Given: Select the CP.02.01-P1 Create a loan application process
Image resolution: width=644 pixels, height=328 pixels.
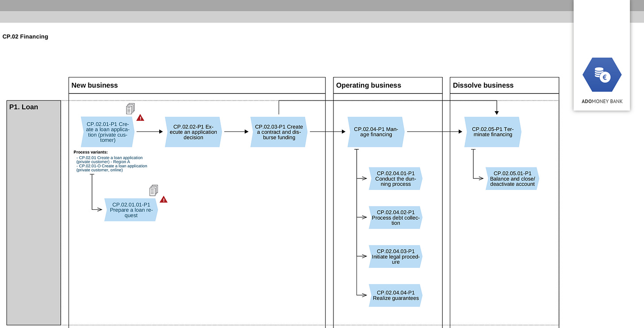Looking at the screenshot, I should [108, 132].
